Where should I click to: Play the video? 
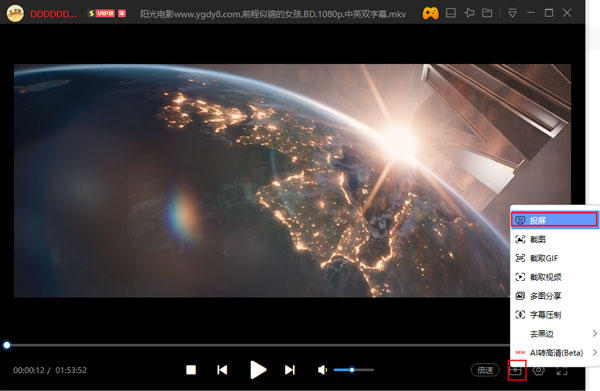tap(258, 370)
